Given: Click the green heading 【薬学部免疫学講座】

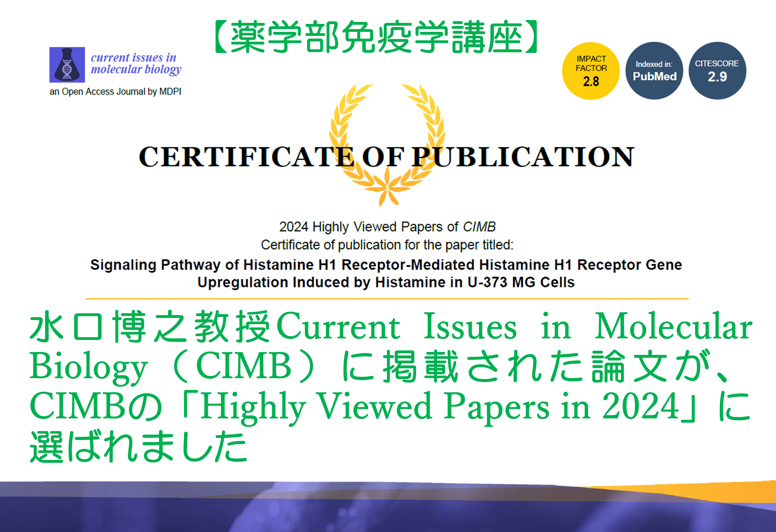Looking at the screenshot, I should pyautogui.click(x=376, y=37).
